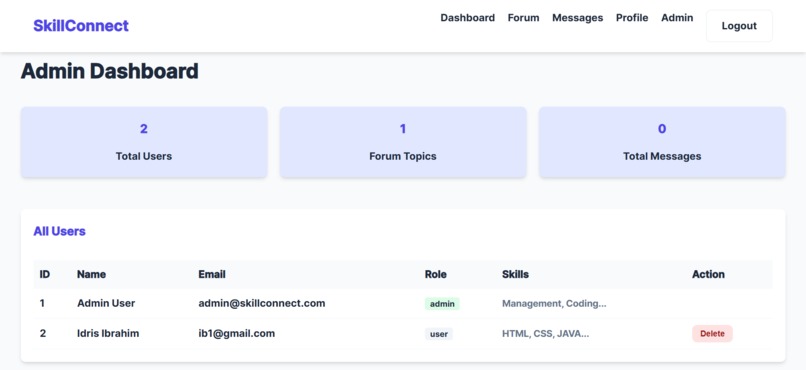This screenshot has width=806, height=370.
Task: Select the name Idris Ibrahim
Action: 108,334
